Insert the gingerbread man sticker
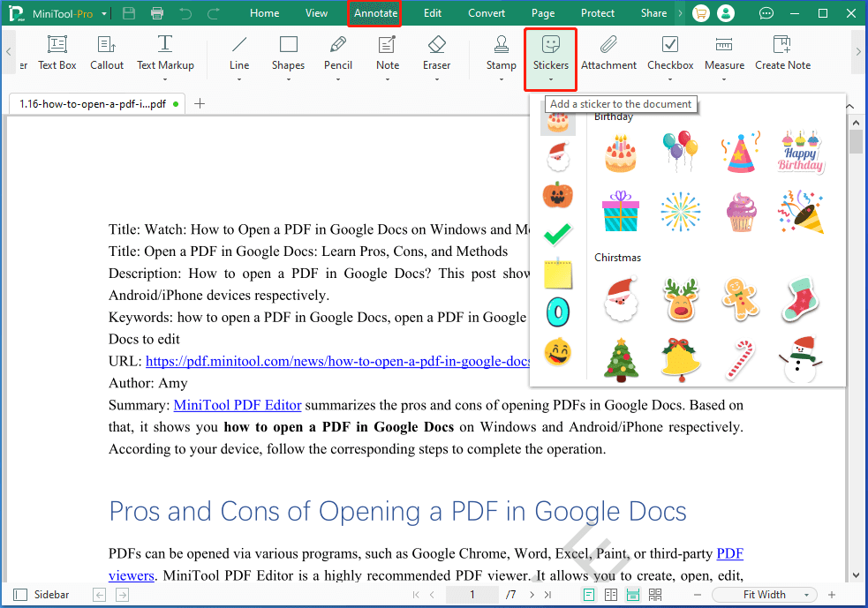Image resolution: width=868 pixels, height=608 pixels. 741,299
